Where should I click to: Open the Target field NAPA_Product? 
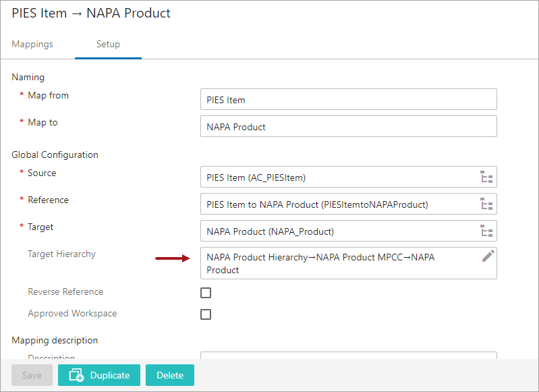pyautogui.click(x=337, y=231)
